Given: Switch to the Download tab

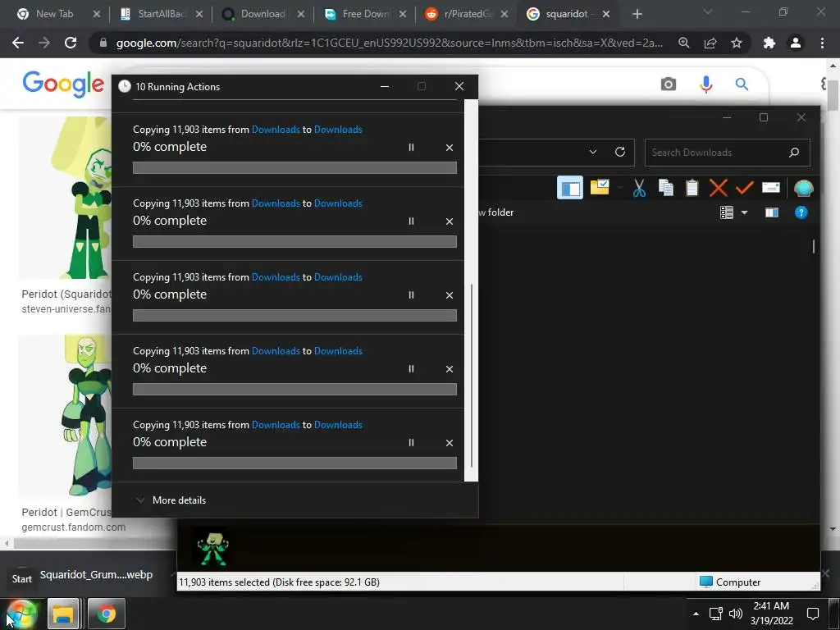Looking at the screenshot, I should tap(262, 14).
